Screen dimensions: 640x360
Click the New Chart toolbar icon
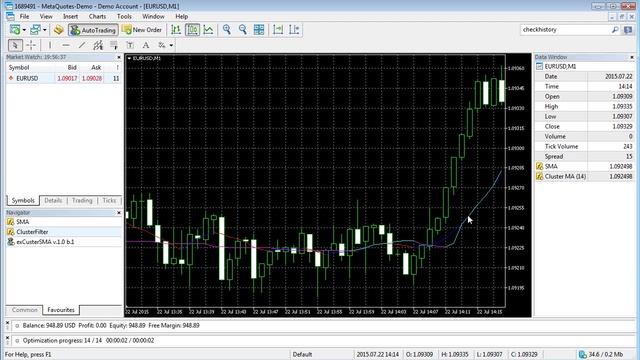coord(15,29)
